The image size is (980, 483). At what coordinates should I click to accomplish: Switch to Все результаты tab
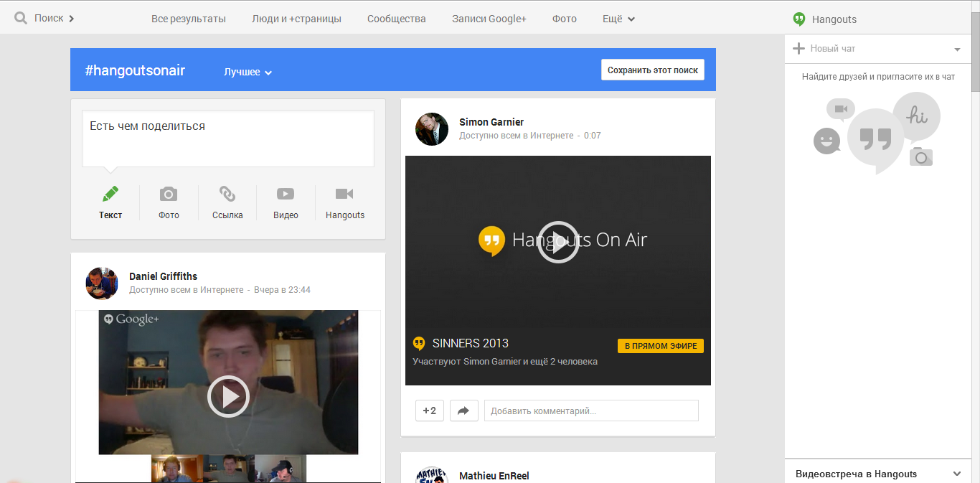(x=189, y=19)
